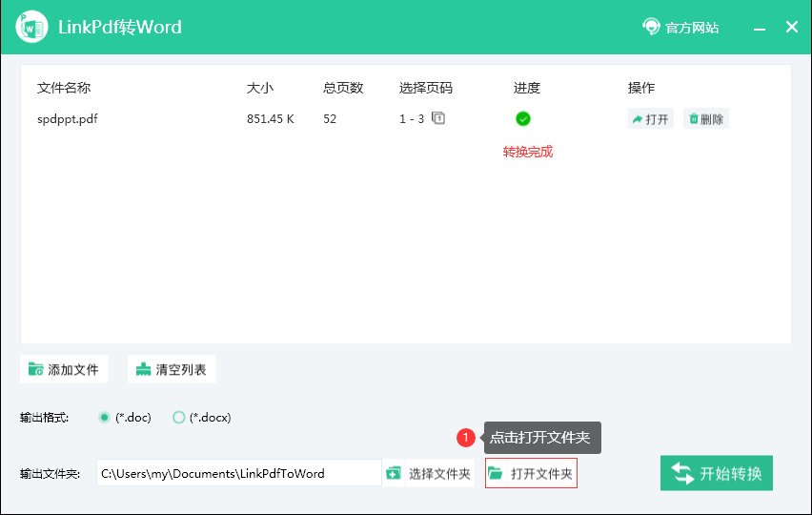
Task: Select the spdppt.pdf file name
Action: pos(68,118)
